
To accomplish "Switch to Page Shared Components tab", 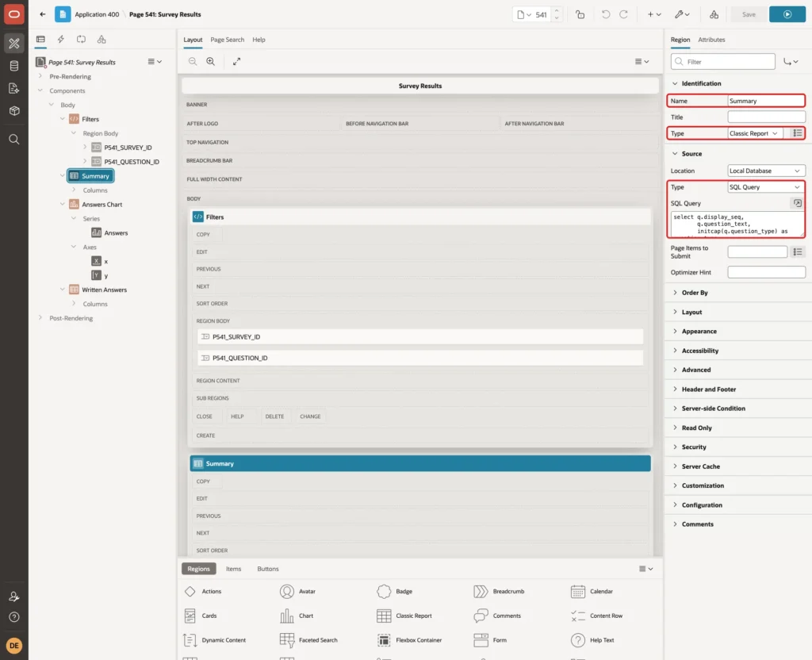I will tap(101, 40).
